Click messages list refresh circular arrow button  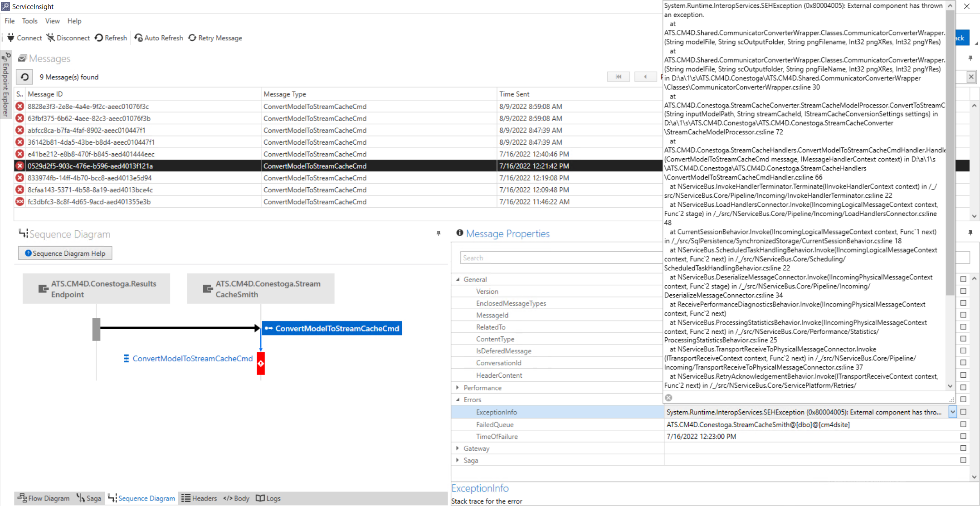[25, 77]
